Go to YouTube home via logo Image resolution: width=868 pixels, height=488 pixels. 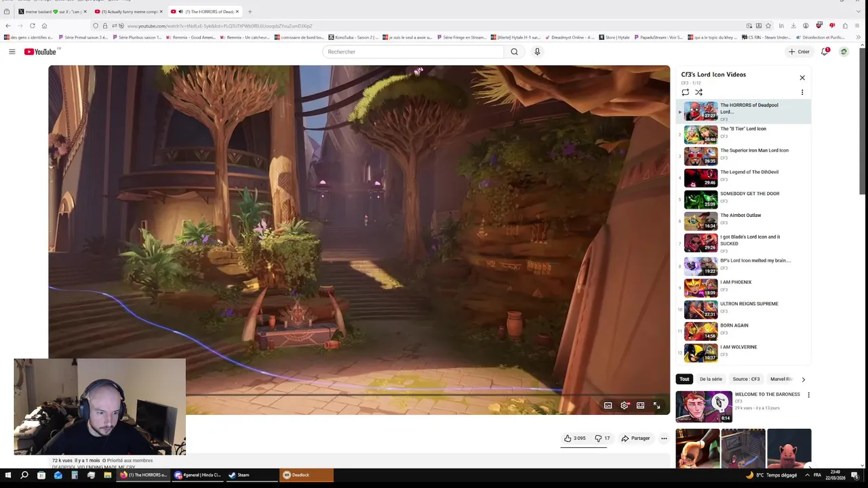(x=40, y=52)
